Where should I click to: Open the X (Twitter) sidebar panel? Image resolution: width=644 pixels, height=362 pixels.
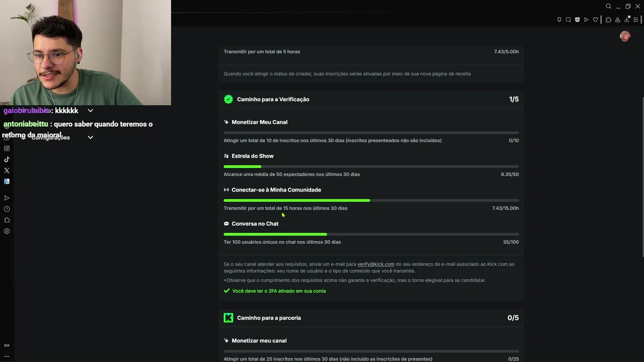tap(7, 170)
